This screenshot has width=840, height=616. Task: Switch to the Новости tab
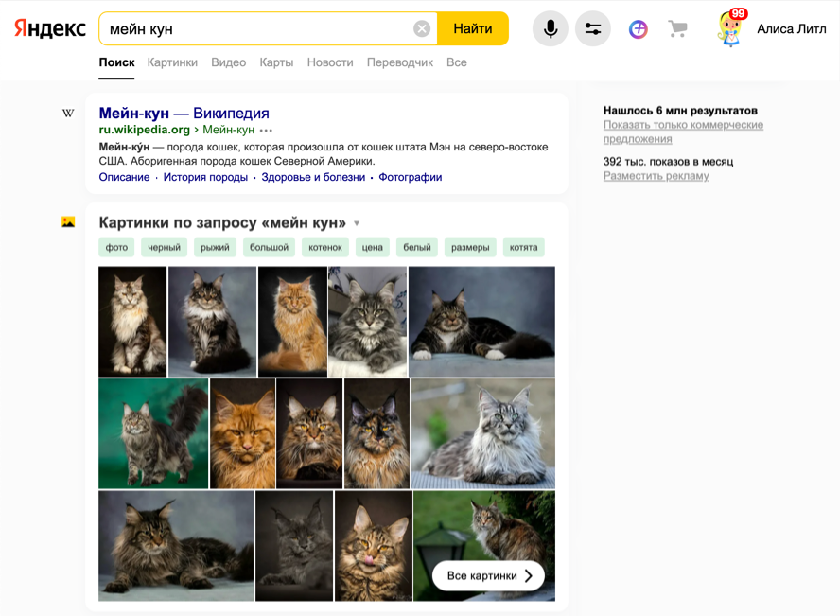point(330,62)
